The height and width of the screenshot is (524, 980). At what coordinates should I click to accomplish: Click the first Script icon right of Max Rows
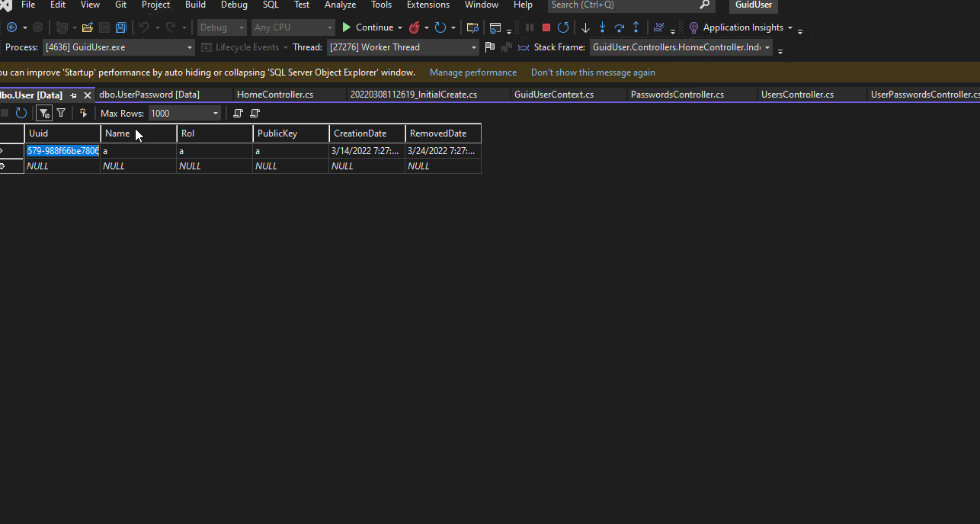click(238, 113)
